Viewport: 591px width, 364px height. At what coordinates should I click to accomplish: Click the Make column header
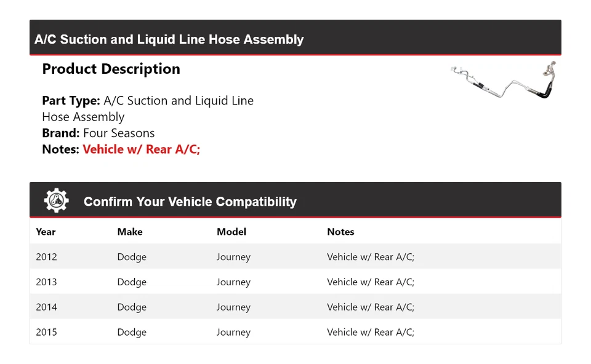pos(130,232)
